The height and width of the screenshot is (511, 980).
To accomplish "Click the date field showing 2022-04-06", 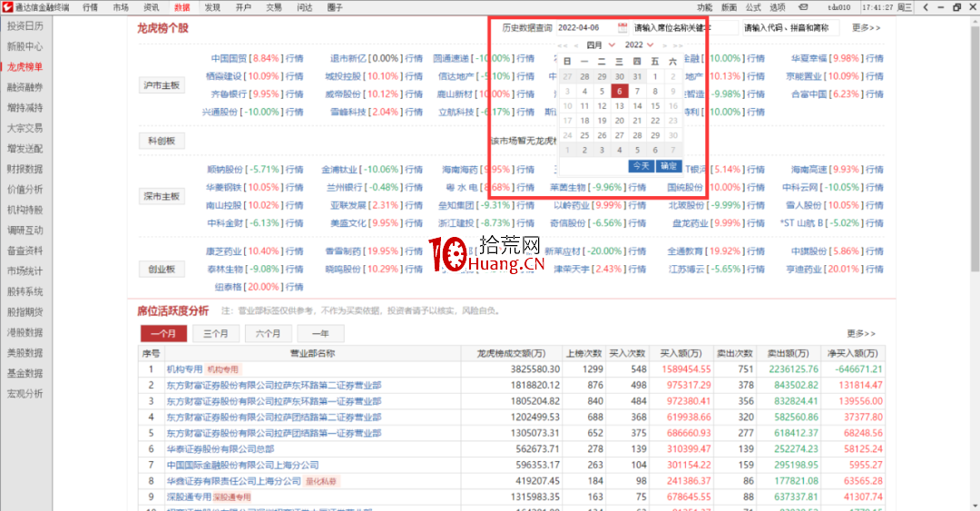I will [585, 27].
